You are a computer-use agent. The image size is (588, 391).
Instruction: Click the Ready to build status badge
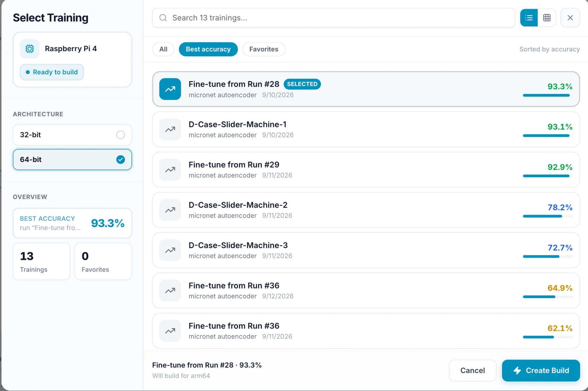52,72
